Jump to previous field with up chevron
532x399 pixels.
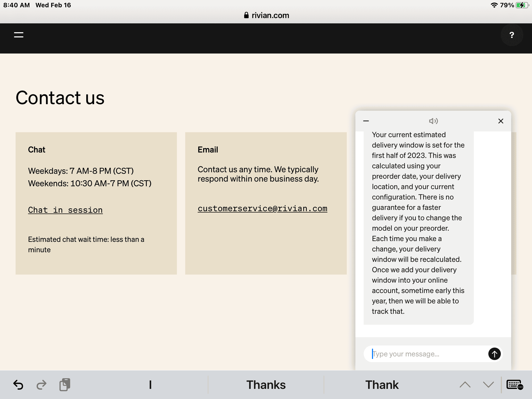[x=465, y=385]
